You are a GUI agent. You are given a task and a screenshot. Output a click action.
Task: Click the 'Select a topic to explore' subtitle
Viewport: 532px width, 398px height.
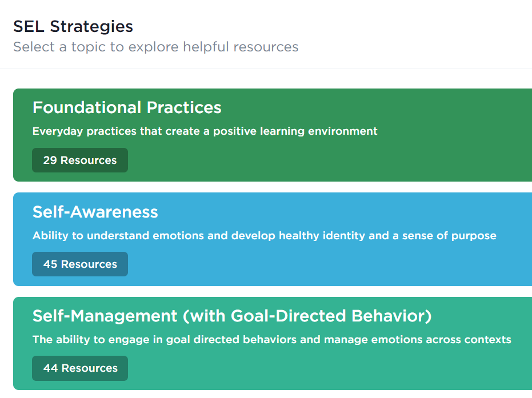[155, 47]
